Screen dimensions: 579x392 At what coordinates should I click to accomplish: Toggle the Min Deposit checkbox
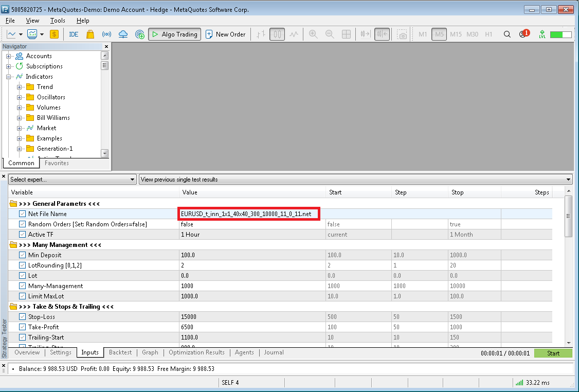click(22, 255)
